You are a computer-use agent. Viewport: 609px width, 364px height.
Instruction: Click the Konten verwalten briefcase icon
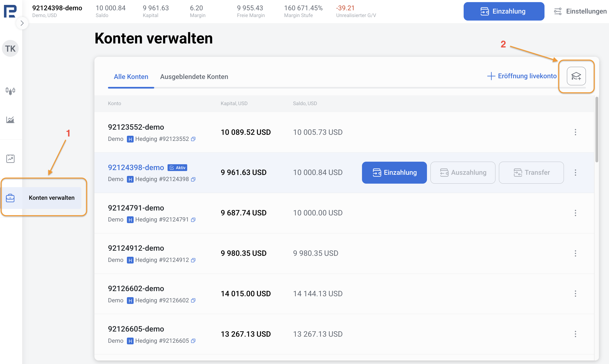coord(10,198)
